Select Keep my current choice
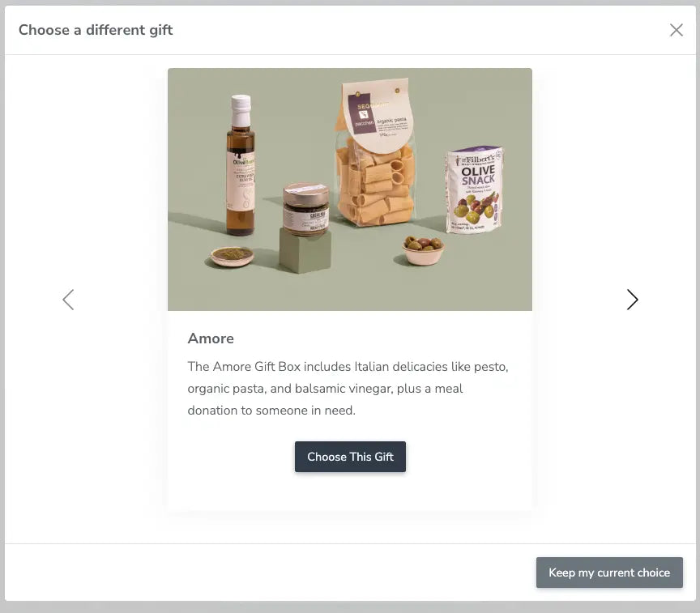The width and height of the screenshot is (700, 613). point(609,573)
